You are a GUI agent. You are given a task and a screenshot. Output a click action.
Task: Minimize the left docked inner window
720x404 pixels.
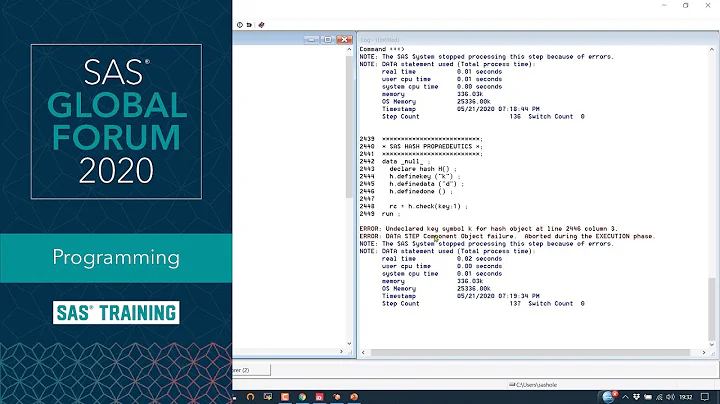[x=311, y=40]
